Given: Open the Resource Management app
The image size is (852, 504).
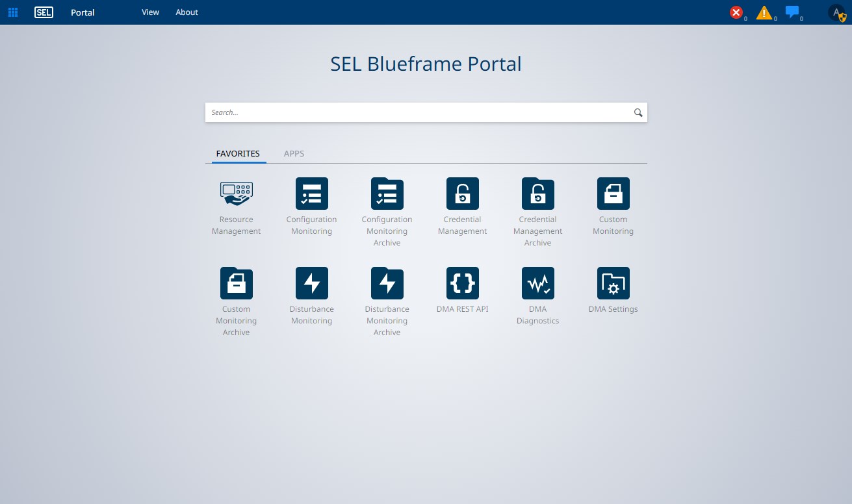Looking at the screenshot, I should (236, 194).
